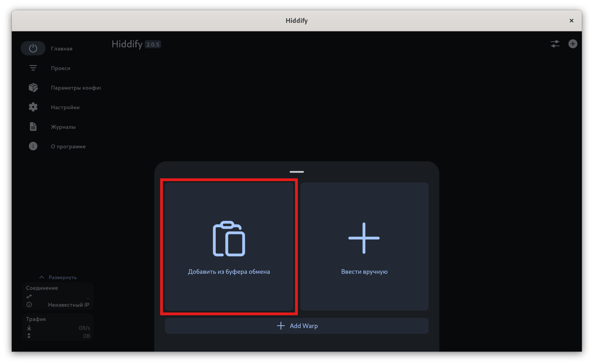This screenshot has width=593, height=364.
Task: Click the power icon beside Главная
Action: (x=33, y=48)
